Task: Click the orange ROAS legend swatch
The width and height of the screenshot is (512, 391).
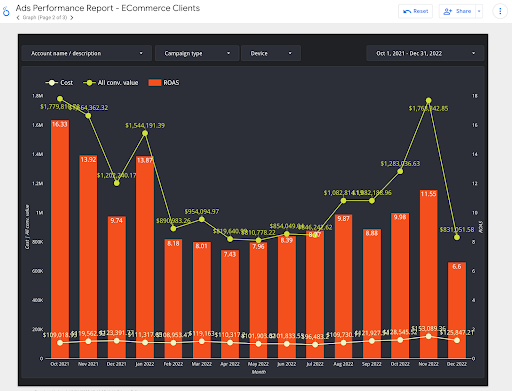Action: pos(155,83)
